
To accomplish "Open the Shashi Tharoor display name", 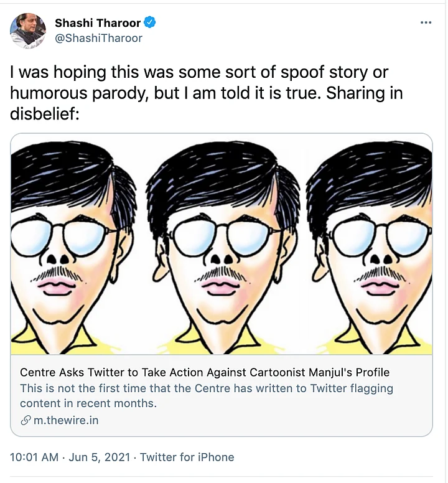I will [x=98, y=23].
